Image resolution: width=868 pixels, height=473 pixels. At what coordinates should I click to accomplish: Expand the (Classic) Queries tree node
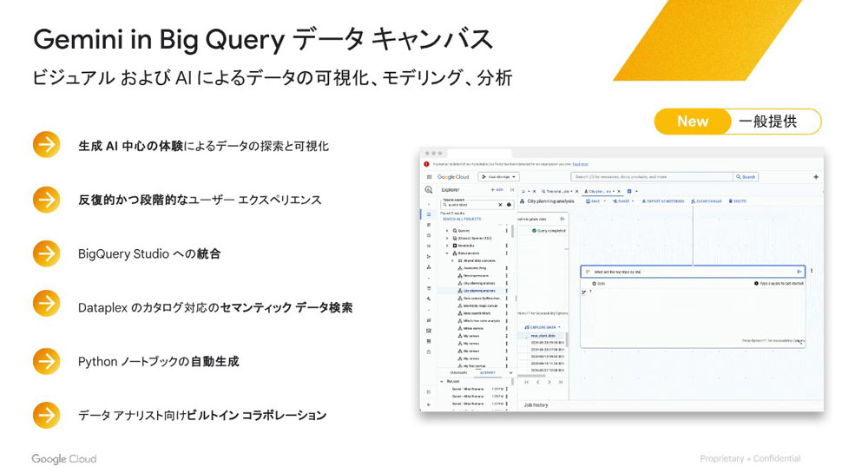448,239
